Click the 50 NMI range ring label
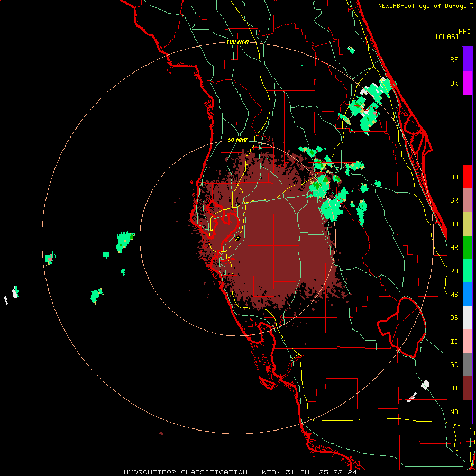The image size is (476, 476). pos(237,140)
